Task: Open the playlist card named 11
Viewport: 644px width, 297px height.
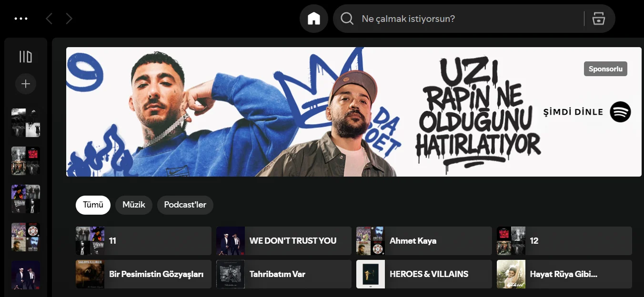Action: coord(143,241)
